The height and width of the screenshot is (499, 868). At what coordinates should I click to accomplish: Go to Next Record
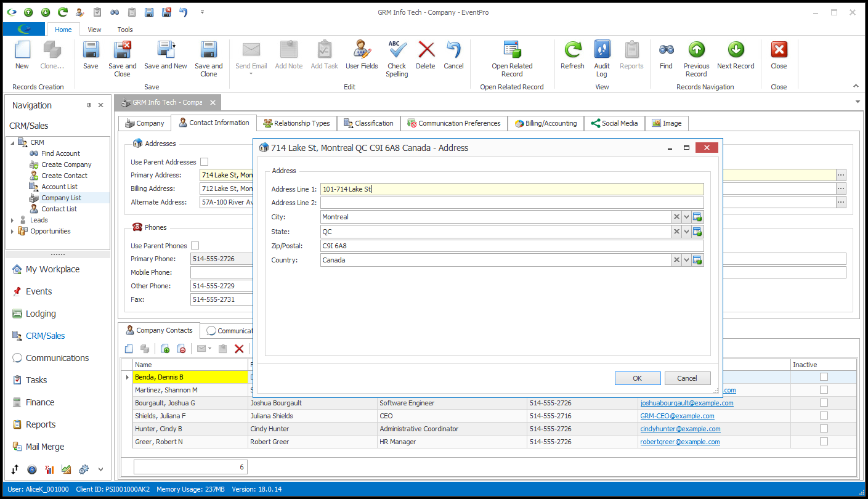tap(736, 55)
